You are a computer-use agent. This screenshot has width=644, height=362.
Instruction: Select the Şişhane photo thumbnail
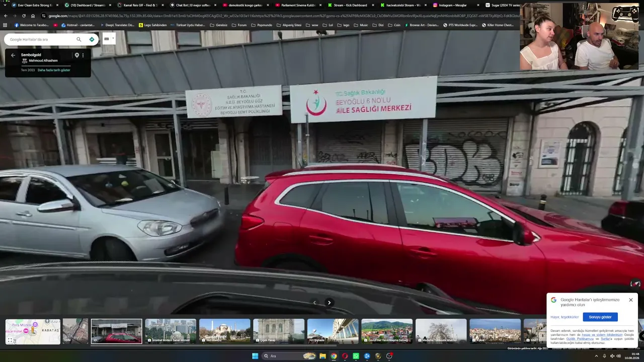333,331
